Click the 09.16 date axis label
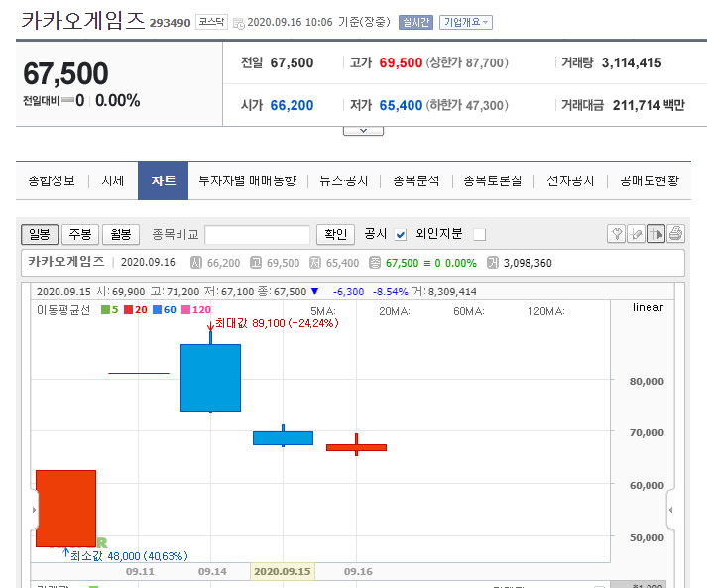707x588 pixels. coord(358,572)
